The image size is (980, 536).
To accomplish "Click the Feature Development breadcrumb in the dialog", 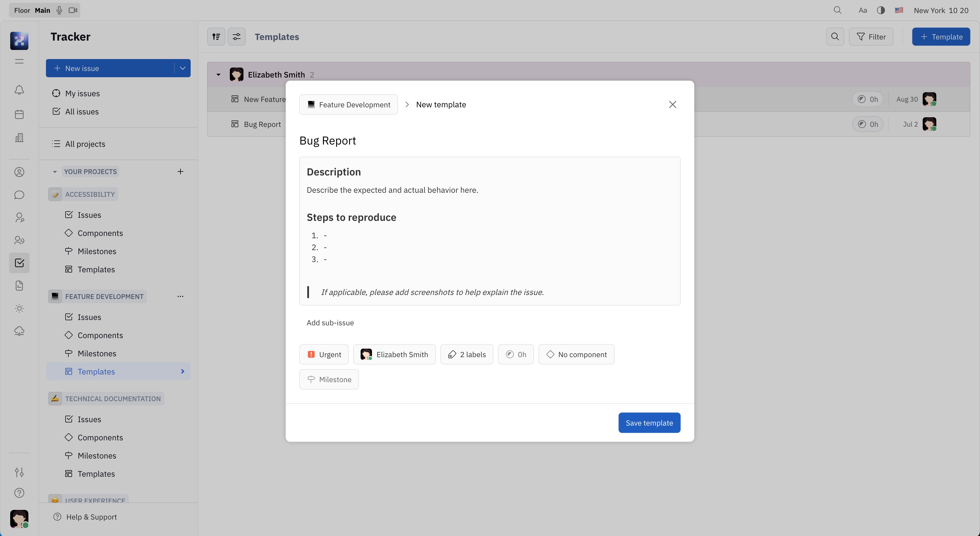I will pos(348,104).
